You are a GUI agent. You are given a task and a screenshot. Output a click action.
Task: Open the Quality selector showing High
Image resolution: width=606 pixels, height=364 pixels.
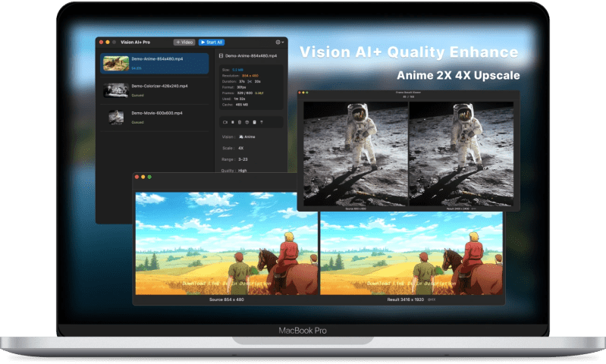click(242, 171)
